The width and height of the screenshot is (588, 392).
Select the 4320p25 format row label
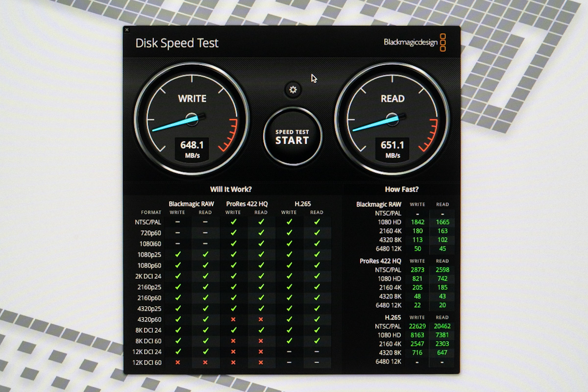coord(149,308)
